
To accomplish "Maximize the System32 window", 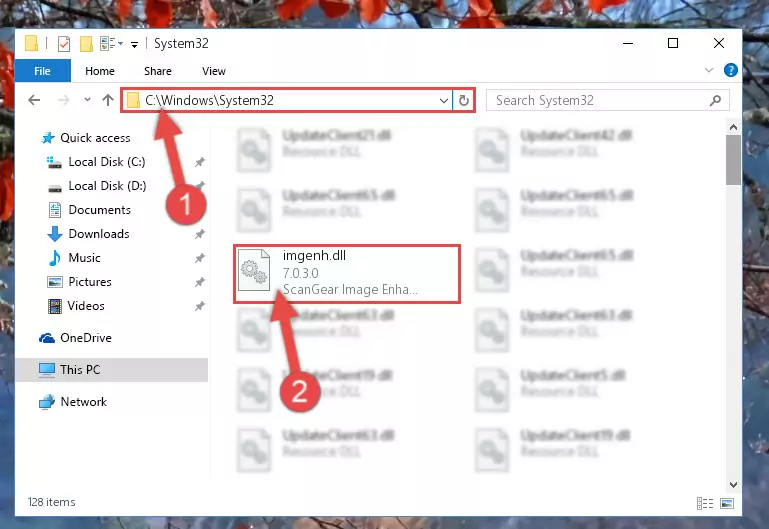I will pyautogui.click(x=673, y=44).
